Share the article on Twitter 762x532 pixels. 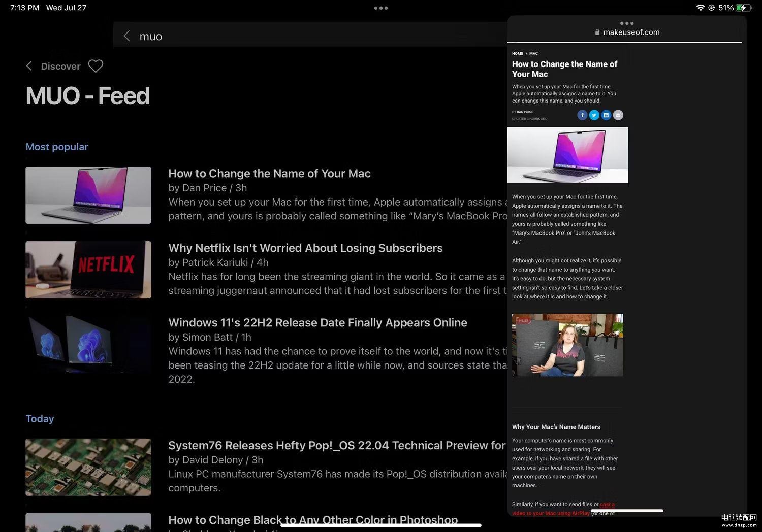click(594, 115)
